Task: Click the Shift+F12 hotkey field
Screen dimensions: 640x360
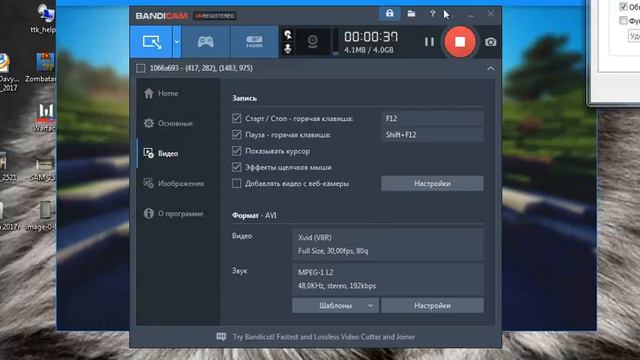Action: coord(433,135)
